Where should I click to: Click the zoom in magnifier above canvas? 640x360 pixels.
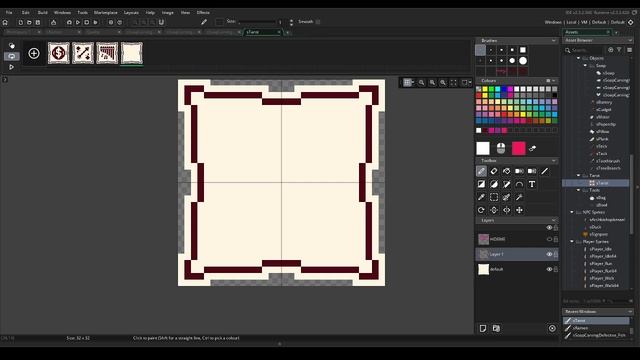coord(442,83)
